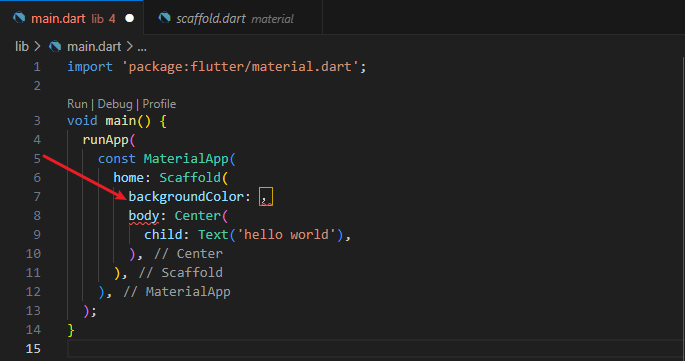Click line number 7 in the gutter
The width and height of the screenshot is (685, 361).
pyautogui.click(x=37, y=197)
